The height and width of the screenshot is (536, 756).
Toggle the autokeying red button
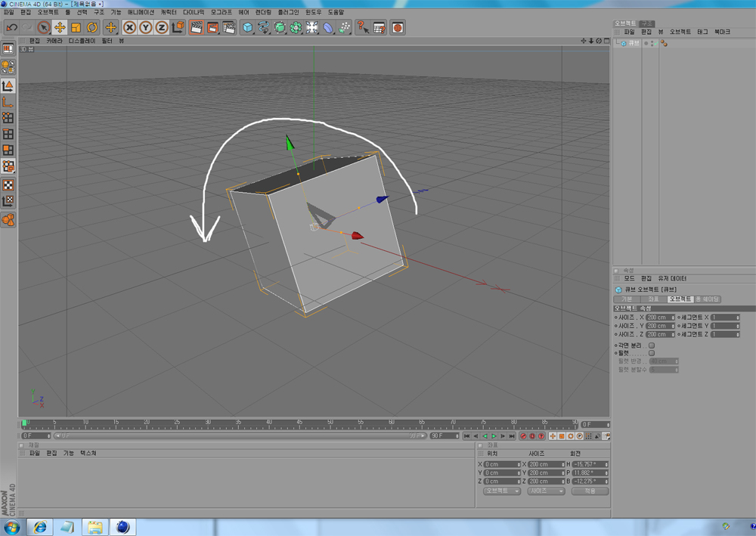(x=532, y=436)
